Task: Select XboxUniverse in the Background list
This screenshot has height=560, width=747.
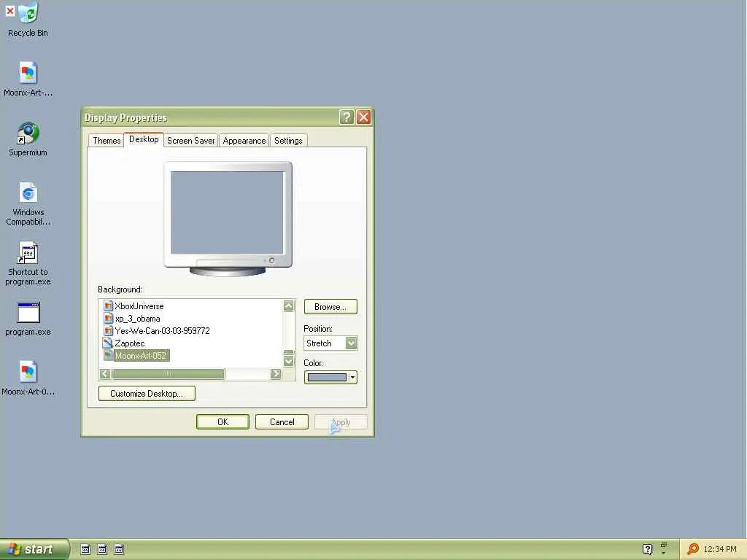Action: (x=139, y=306)
